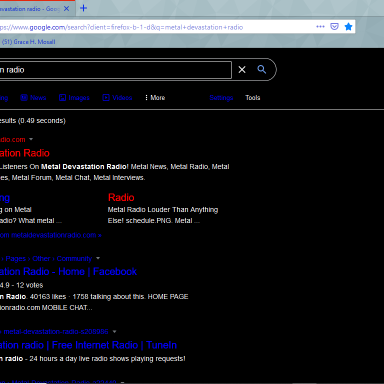The width and height of the screenshot is (384, 384).
Task: Open search Tools
Action: (253, 98)
